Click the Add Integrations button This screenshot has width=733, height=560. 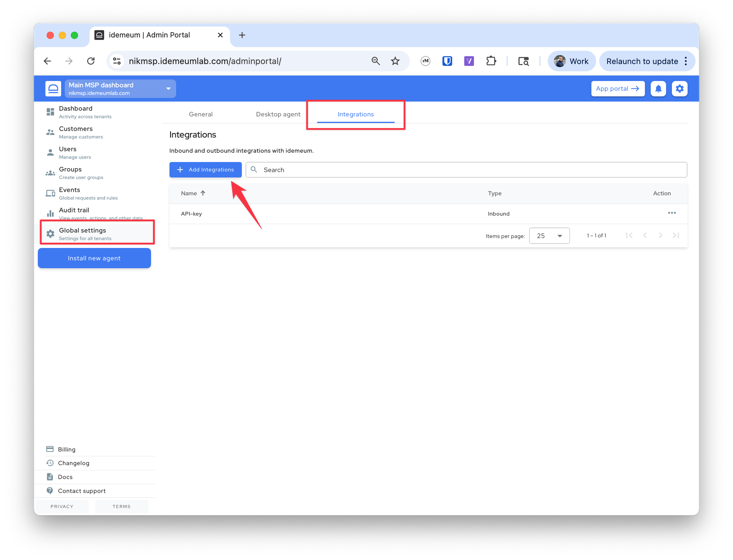205,170
